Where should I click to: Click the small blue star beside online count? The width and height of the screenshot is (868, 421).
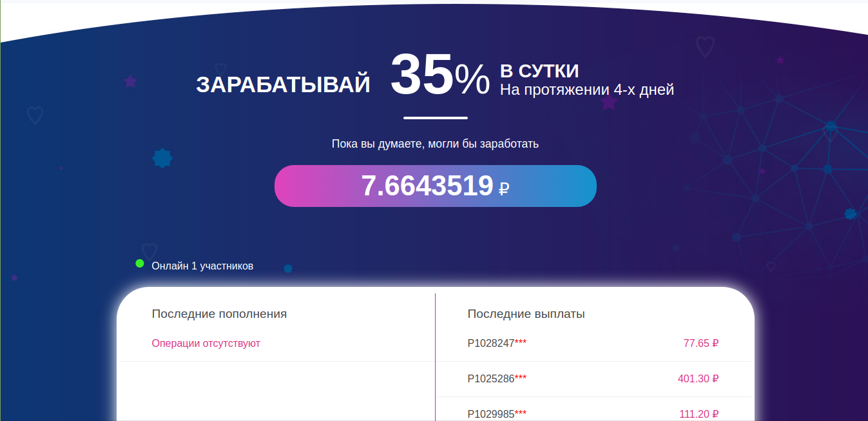pyautogui.click(x=288, y=268)
